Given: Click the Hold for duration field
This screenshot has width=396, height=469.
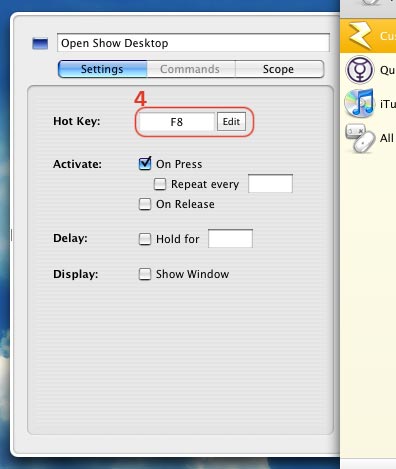Looking at the screenshot, I should click(230, 238).
